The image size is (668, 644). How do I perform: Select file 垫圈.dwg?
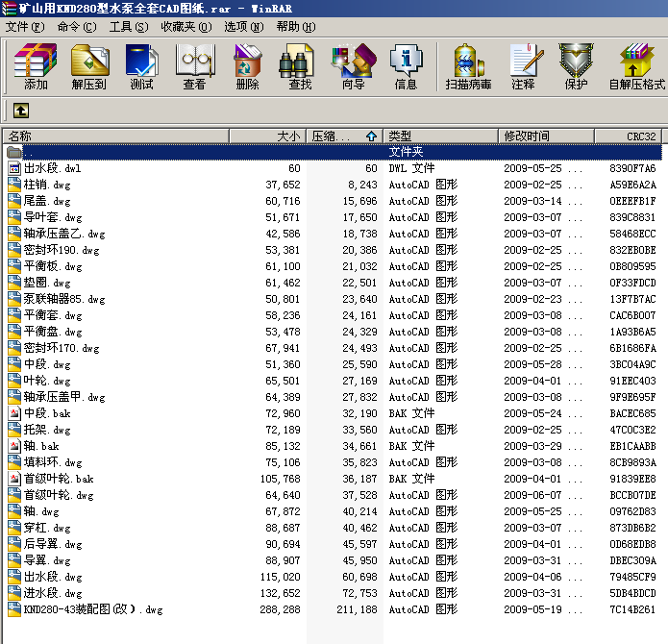click(47, 283)
